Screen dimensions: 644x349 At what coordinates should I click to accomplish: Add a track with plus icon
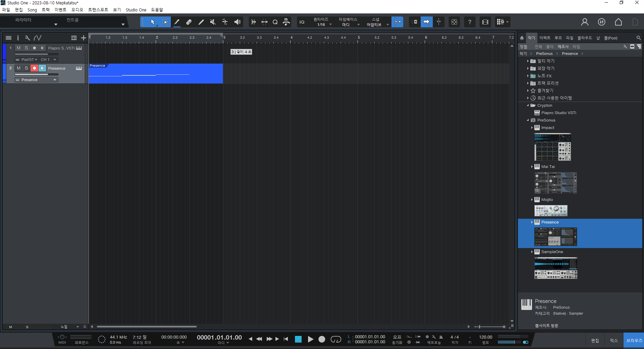[83, 38]
